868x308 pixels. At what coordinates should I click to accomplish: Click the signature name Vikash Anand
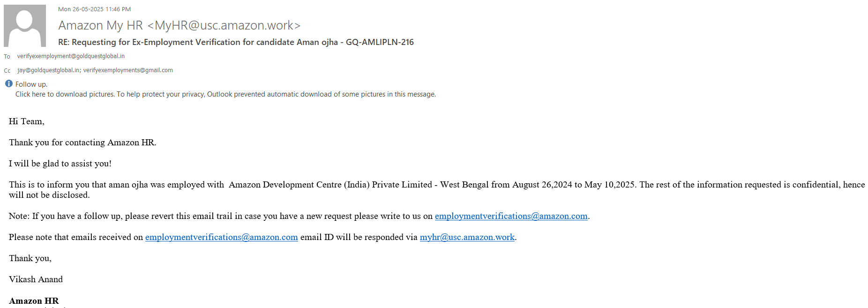pos(36,279)
